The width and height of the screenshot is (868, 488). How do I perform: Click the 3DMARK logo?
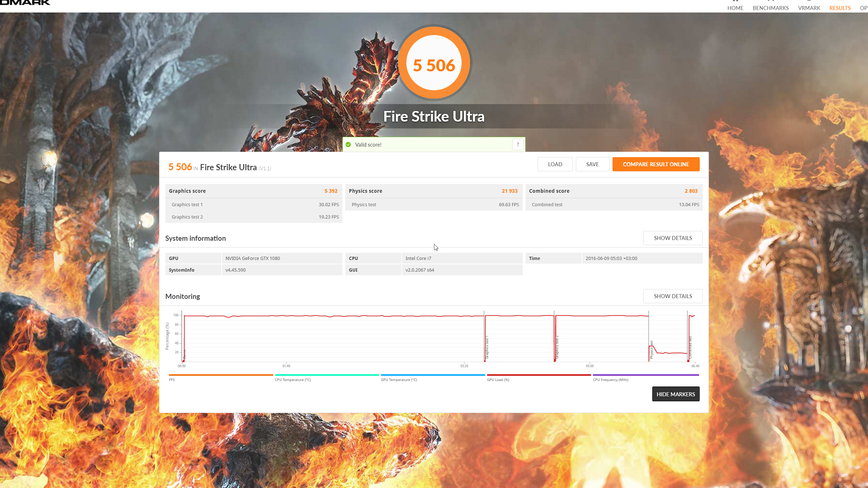pyautogui.click(x=25, y=3)
